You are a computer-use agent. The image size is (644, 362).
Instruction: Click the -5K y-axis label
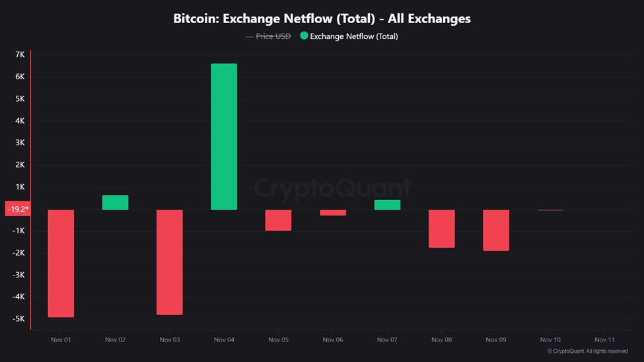(x=18, y=319)
